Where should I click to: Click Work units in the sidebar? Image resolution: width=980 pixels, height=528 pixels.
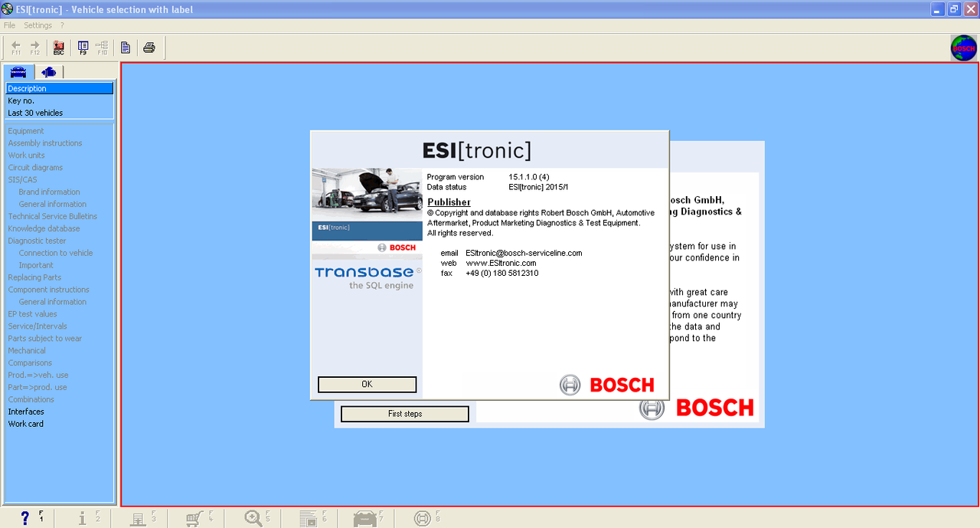(27, 156)
